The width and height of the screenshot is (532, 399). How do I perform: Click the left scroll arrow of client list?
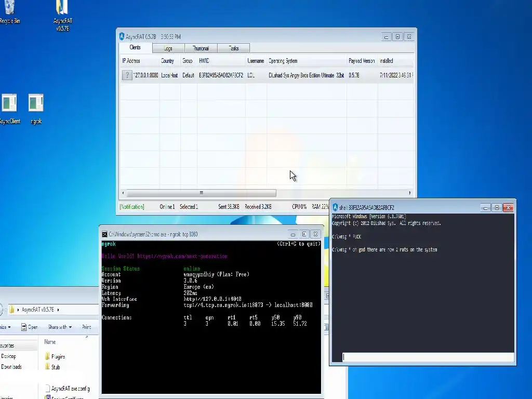tap(123, 193)
